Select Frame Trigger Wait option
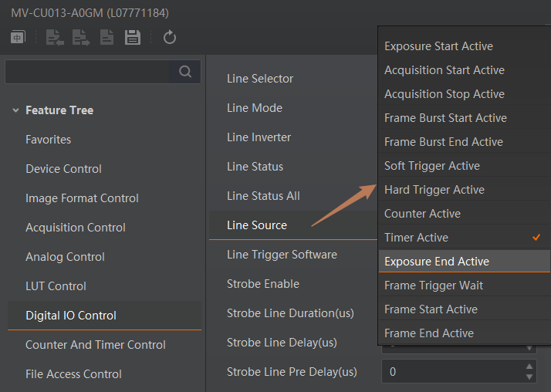Screen dimensions: 551x392 (x=434, y=286)
